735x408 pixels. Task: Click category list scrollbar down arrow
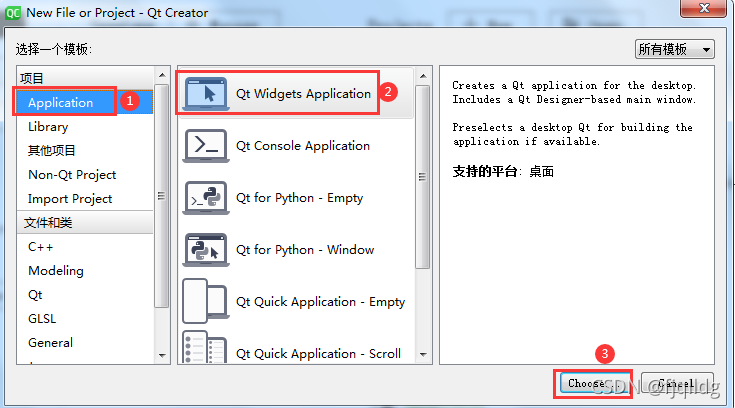(162, 355)
